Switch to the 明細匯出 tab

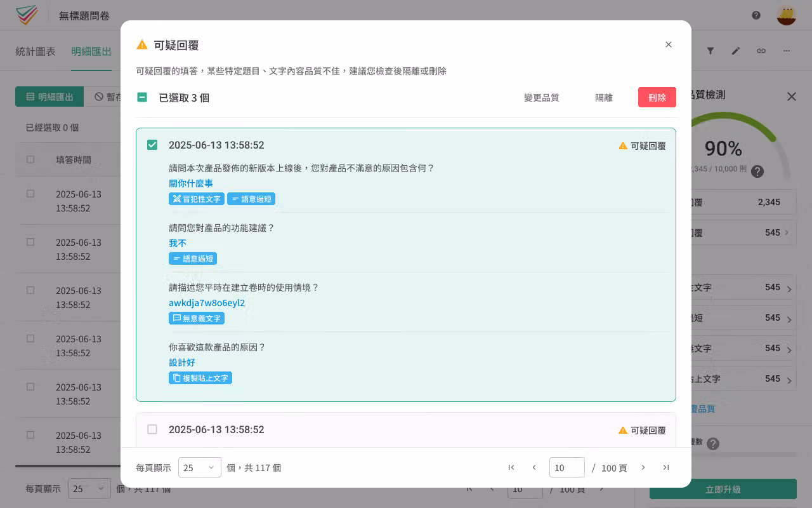point(91,51)
